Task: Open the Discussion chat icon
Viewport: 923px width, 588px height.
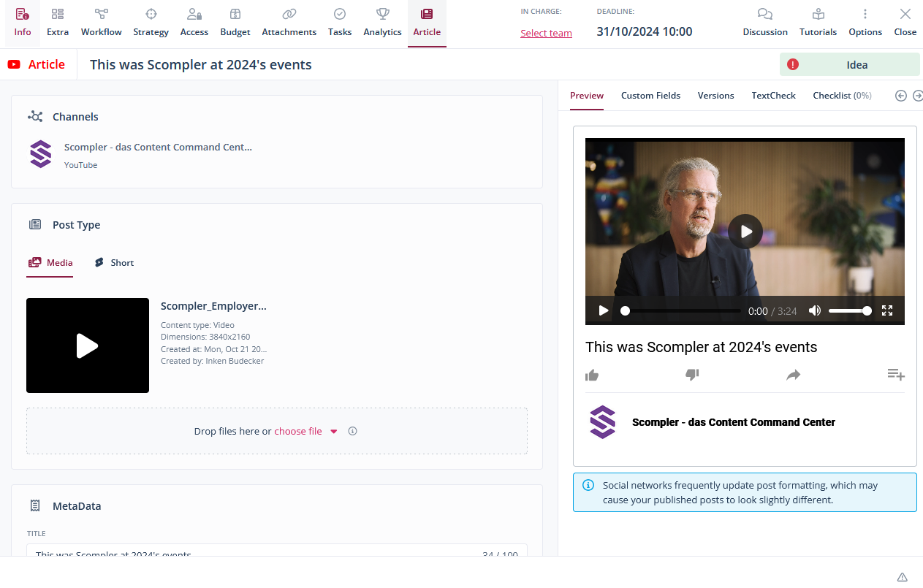Action: click(x=764, y=15)
